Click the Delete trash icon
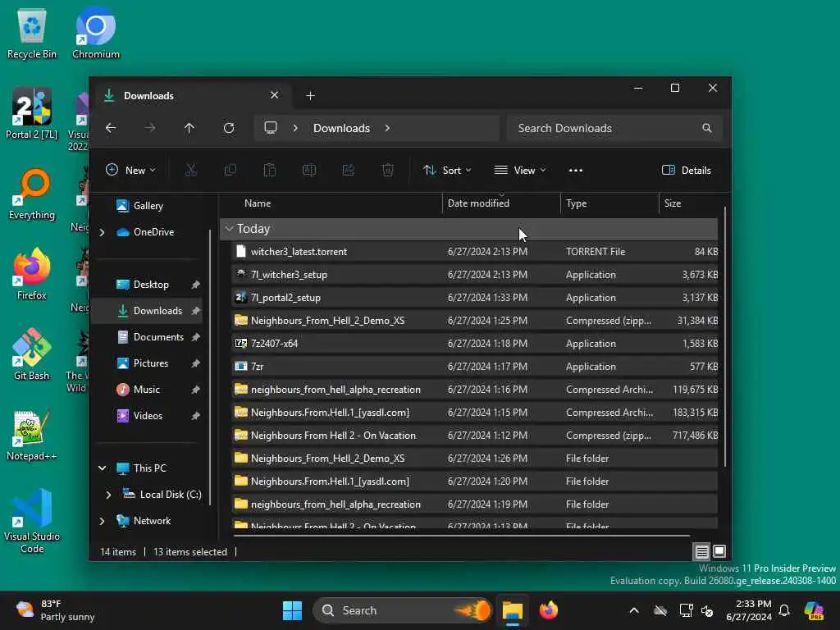This screenshot has height=630, width=840. coord(388,171)
